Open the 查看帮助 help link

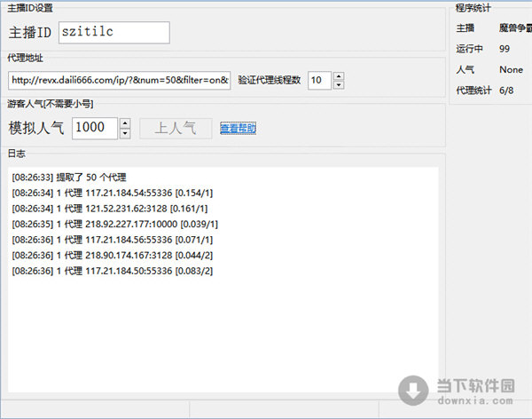238,128
